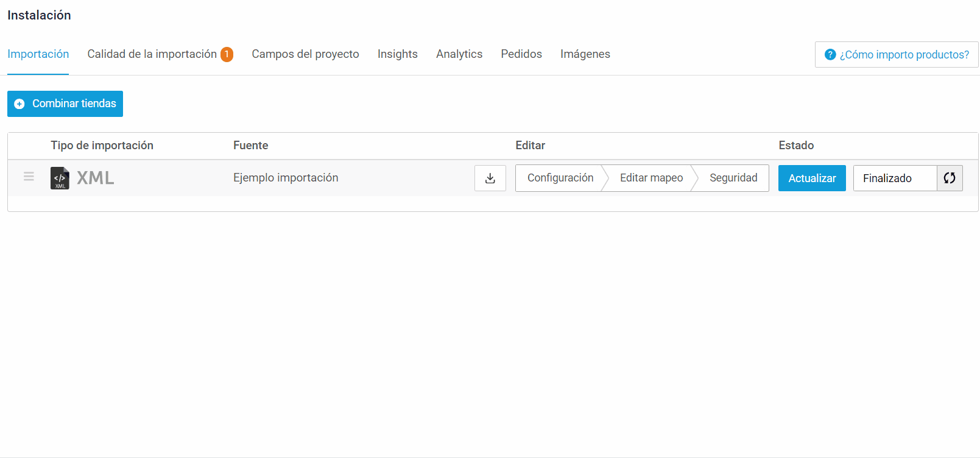The image size is (980, 458).
Task: Open the ¿Cómo importo productos? help link
Action: tap(897, 55)
